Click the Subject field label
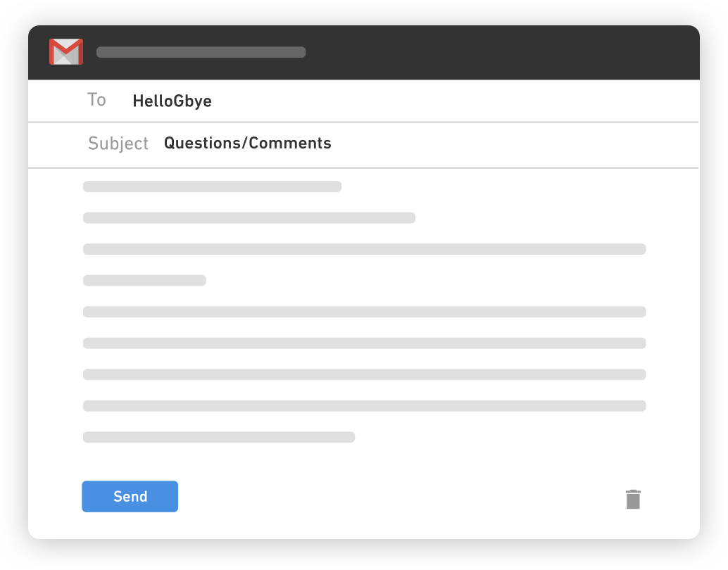The width and height of the screenshot is (728, 570). 118,144
